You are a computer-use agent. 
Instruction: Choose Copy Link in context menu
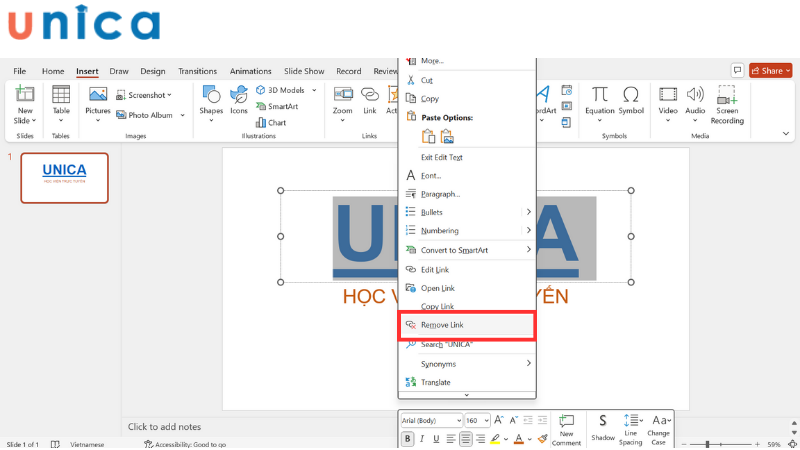click(x=467, y=306)
